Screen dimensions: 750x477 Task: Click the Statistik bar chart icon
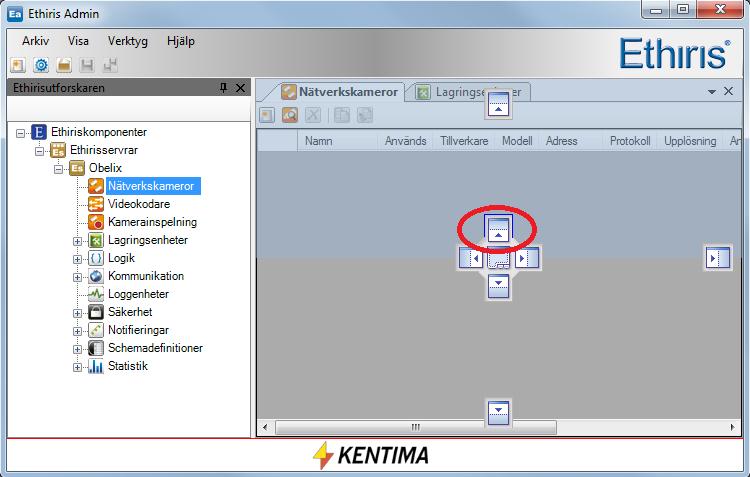pos(96,366)
